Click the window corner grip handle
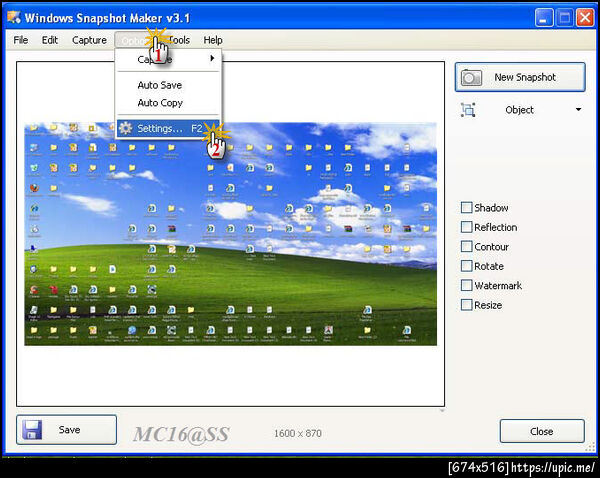Screen dimensions: 600x478 point(591,448)
